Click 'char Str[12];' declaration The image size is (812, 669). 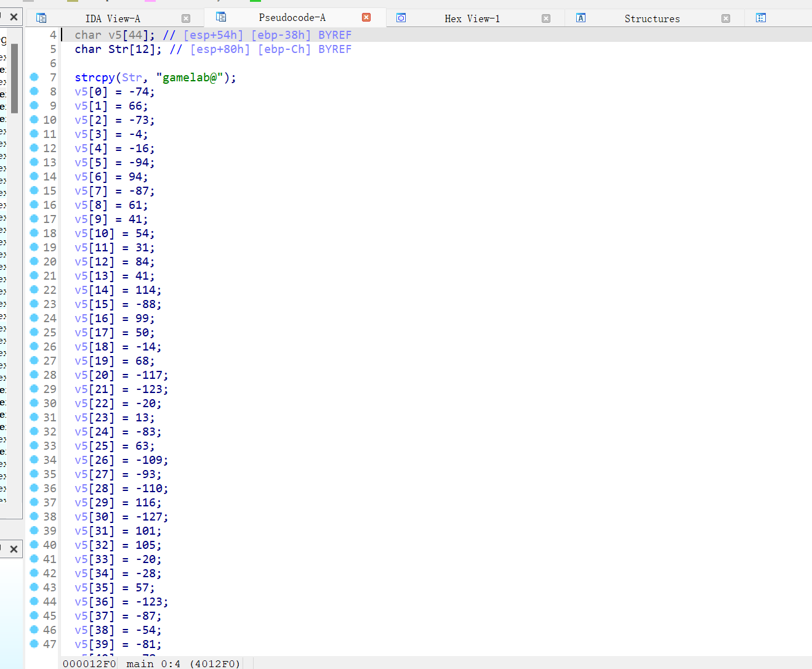[118, 49]
